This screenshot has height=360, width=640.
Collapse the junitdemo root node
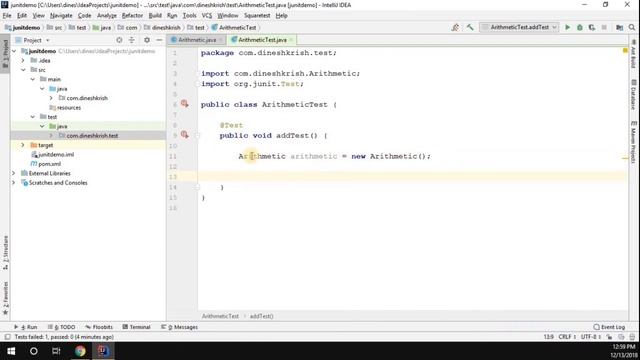pyautogui.click(x=14, y=51)
